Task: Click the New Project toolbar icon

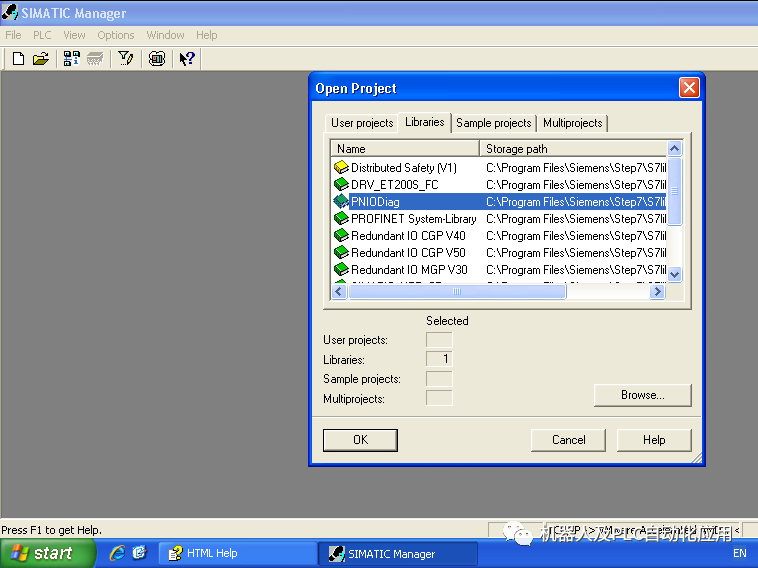Action: pos(18,59)
